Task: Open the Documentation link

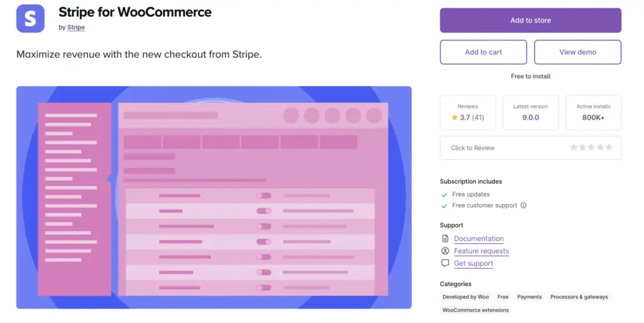Action: 479,239
